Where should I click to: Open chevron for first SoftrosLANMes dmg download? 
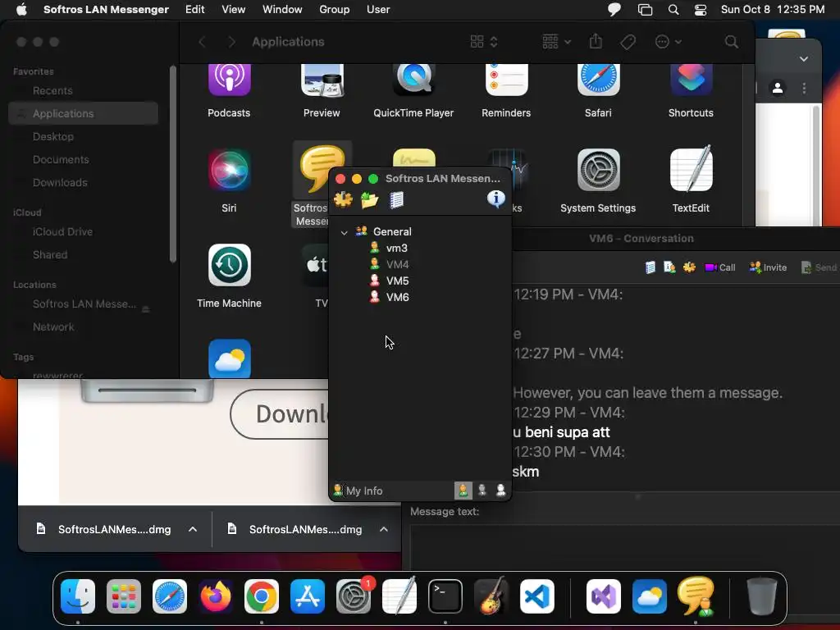point(192,529)
